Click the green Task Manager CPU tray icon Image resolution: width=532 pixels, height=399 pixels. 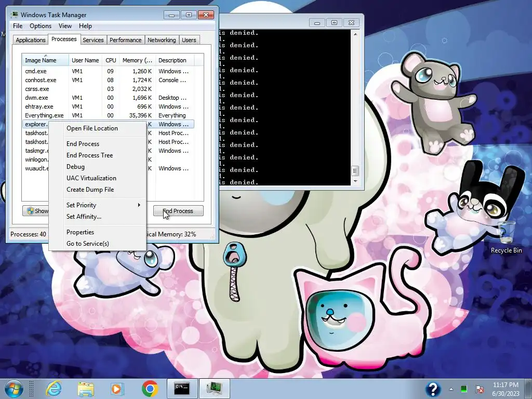464,389
